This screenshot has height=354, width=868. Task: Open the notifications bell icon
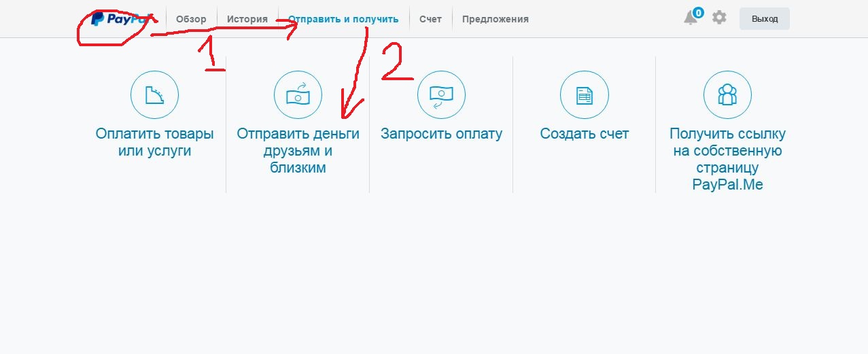(x=691, y=18)
